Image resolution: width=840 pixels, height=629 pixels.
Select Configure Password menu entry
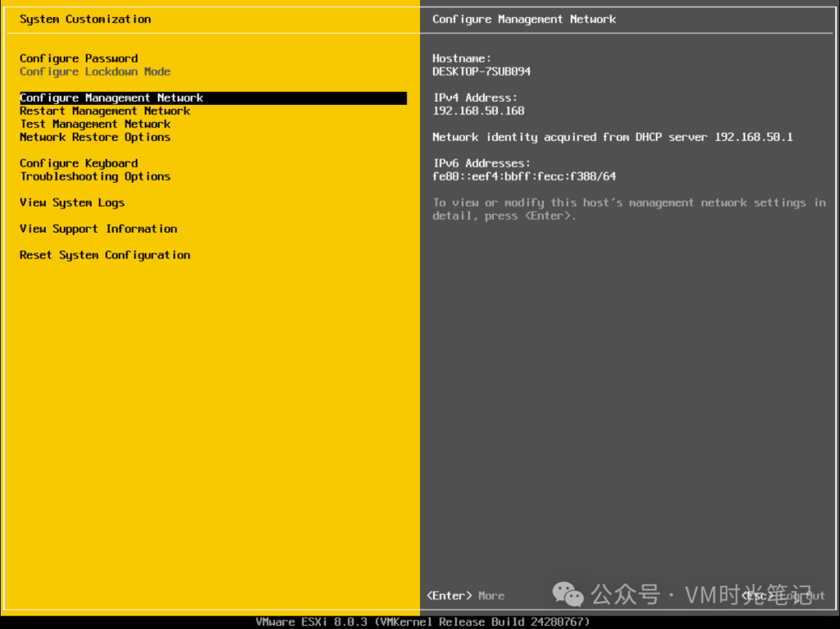point(79,58)
